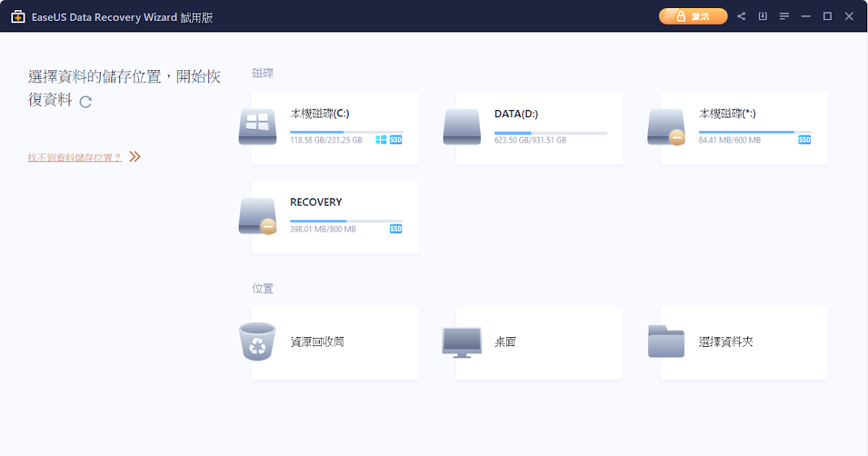Click the C: drive usage bar
The image size is (868, 456).
[x=346, y=132]
